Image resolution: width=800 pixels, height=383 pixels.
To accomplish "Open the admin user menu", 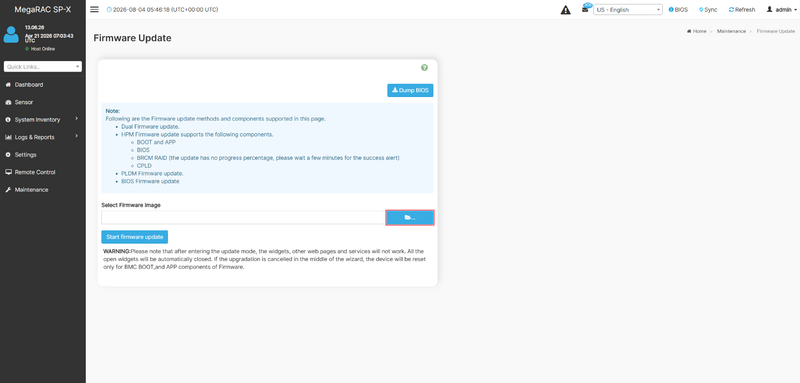I will point(781,10).
